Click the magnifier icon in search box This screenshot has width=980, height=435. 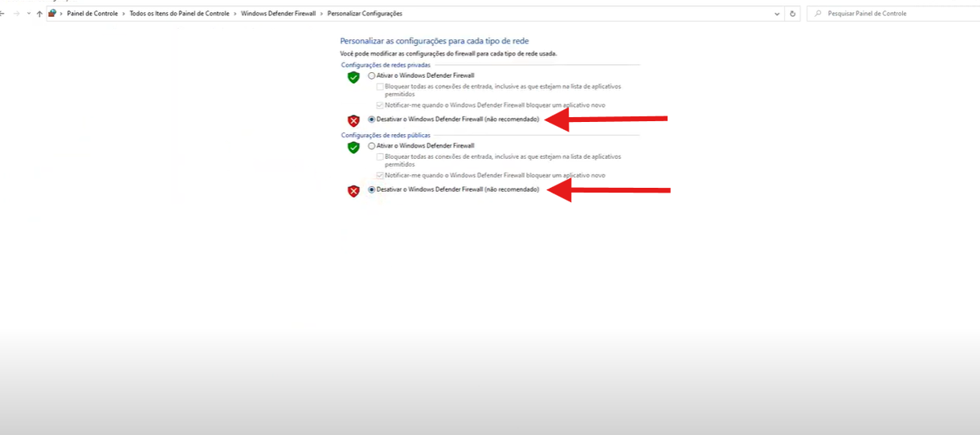coord(818,14)
